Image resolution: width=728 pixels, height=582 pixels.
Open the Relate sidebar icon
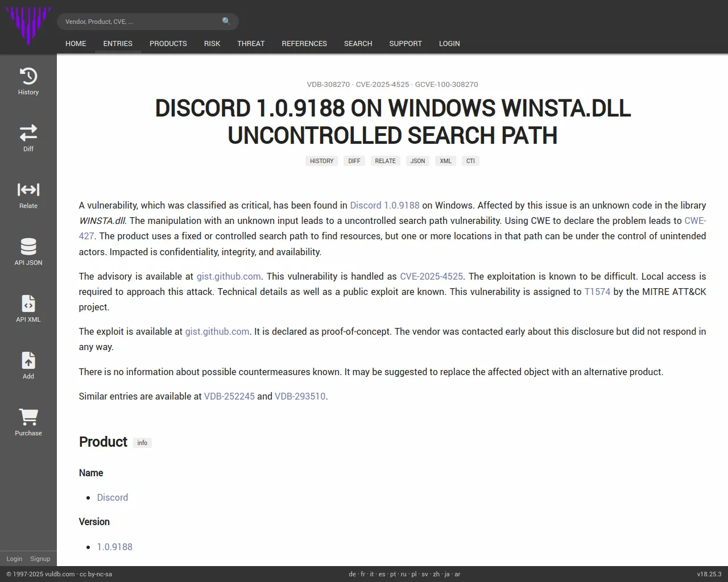click(28, 190)
